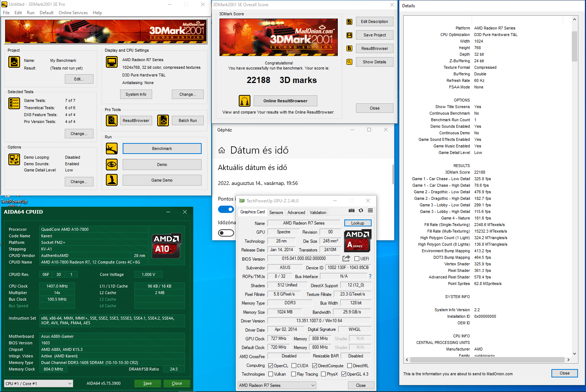Click the Close button in AIDA64 CPUID
This screenshot has width=586, height=392.
pyautogui.click(x=177, y=383)
